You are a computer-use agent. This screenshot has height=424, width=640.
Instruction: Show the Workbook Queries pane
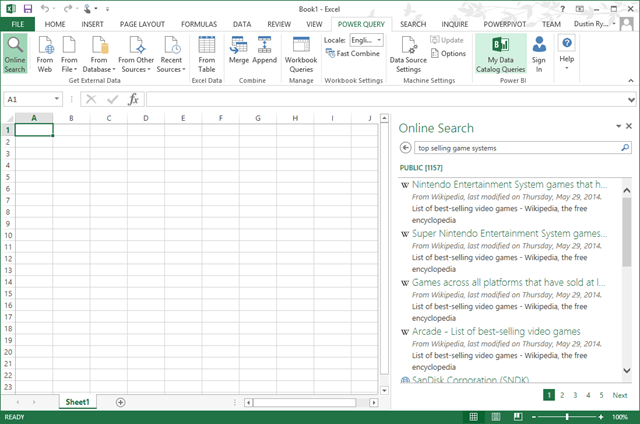[301, 54]
